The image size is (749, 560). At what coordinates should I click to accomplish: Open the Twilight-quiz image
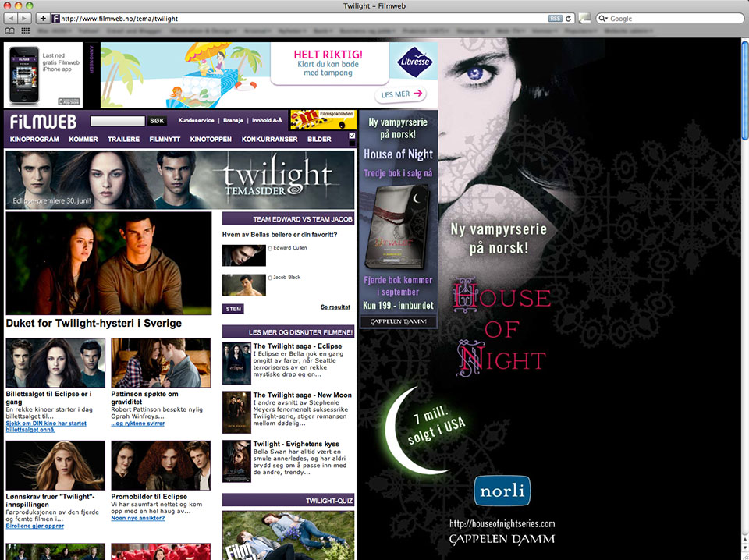coord(289,535)
